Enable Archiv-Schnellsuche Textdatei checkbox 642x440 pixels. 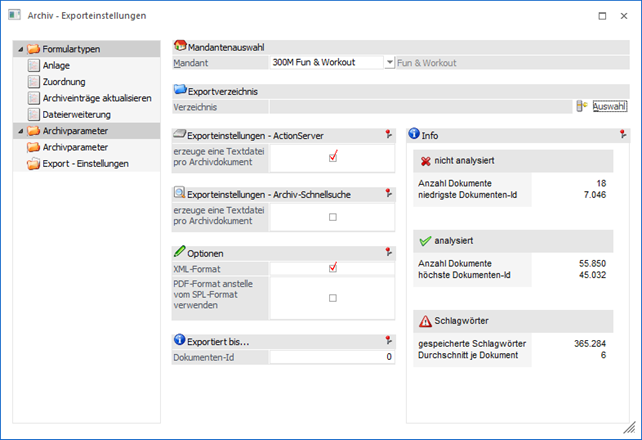pyautogui.click(x=333, y=216)
